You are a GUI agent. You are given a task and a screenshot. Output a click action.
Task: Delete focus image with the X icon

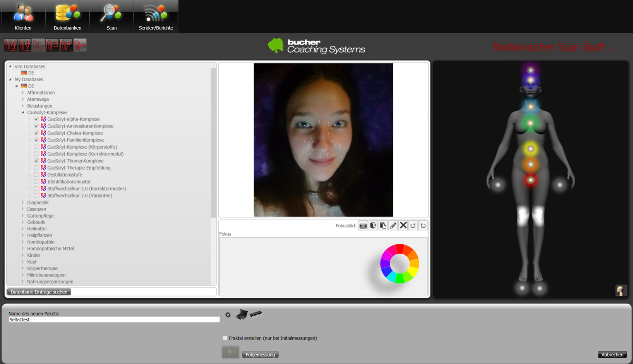[403, 225]
